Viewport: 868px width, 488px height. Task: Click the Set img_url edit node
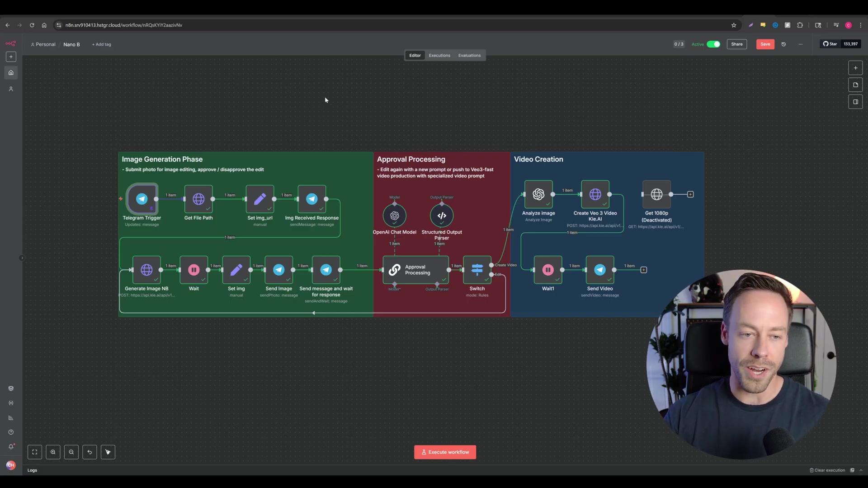(x=260, y=199)
